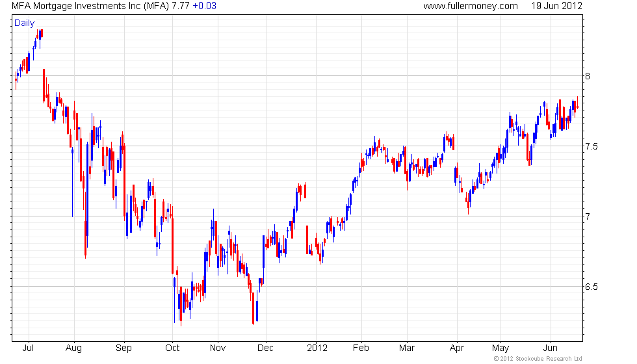Click the Jun label on time axis

point(550,348)
